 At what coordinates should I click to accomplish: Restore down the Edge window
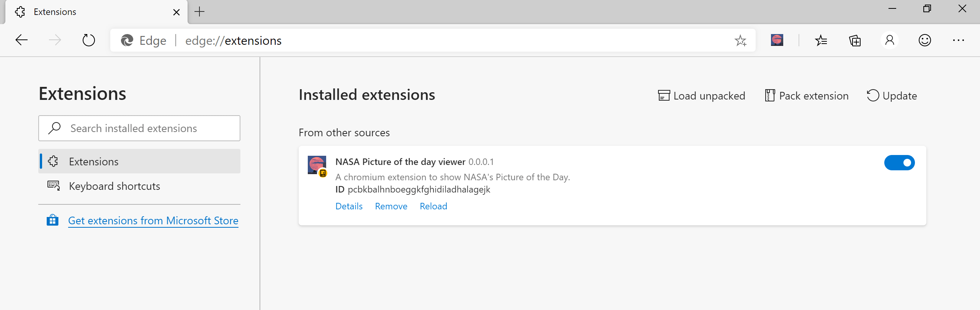[927, 9]
